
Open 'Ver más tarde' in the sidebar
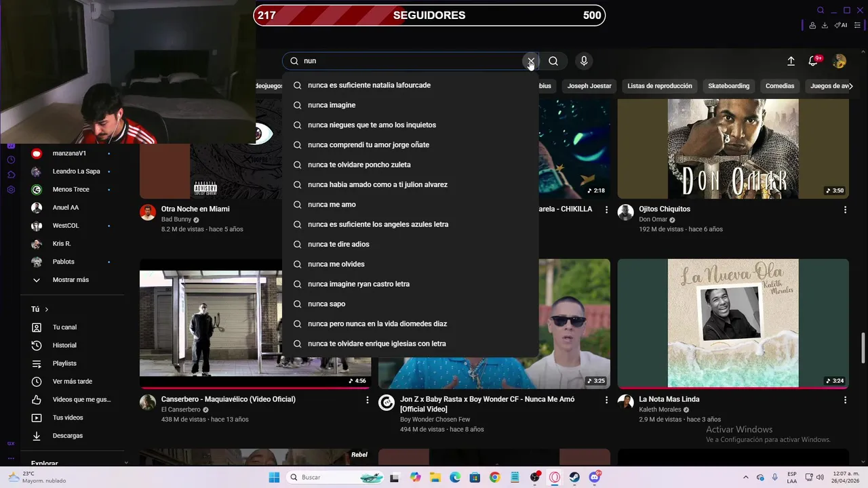coord(71,382)
